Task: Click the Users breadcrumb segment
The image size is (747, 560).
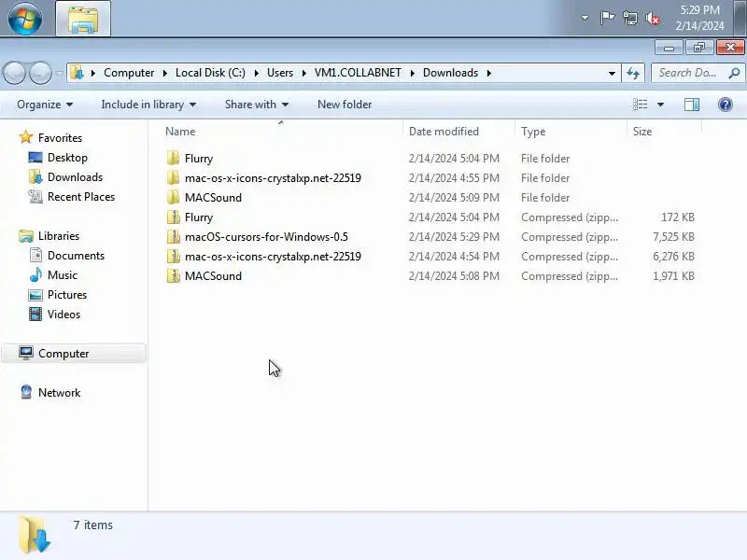Action: [279, 73]
